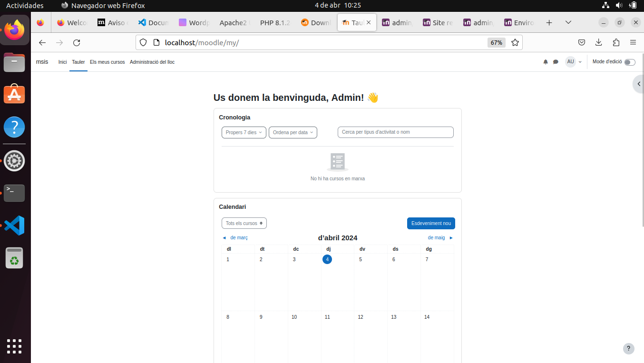The width and height of the screenshot is (644, 363).
Task: Expand the Propers 7 dies dropdown
Action: 244,132
